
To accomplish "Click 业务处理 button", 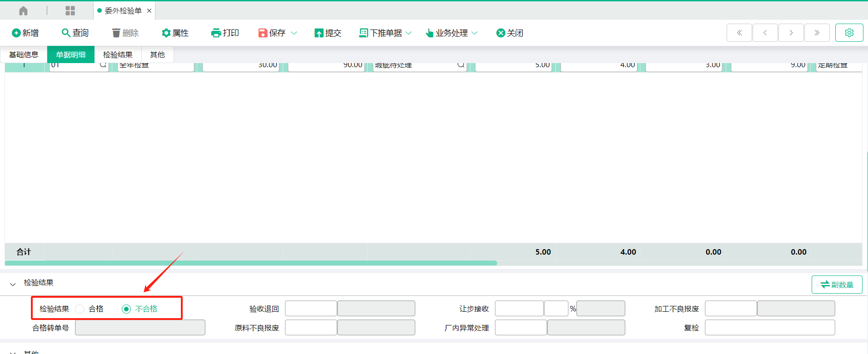I will pos(447,33).
